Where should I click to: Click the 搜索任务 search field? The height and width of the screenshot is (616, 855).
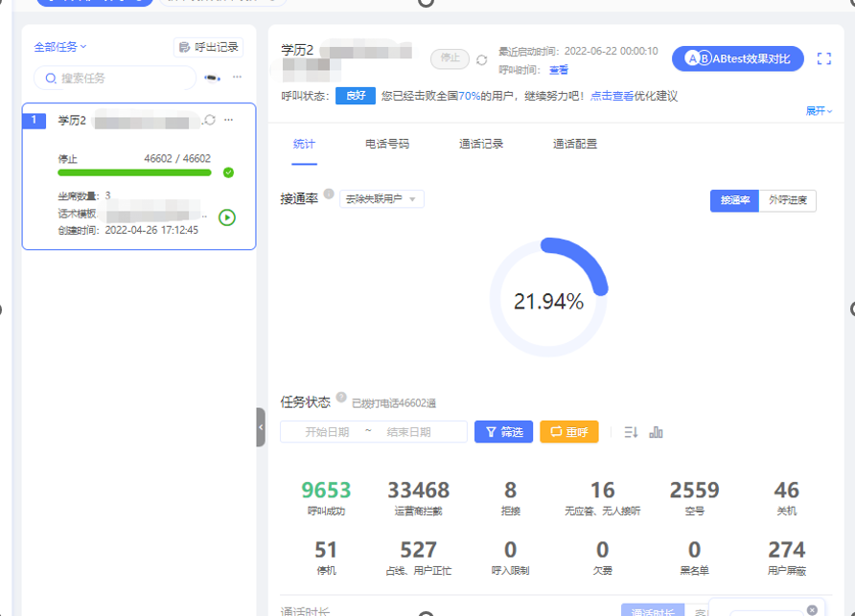[115, 78]
